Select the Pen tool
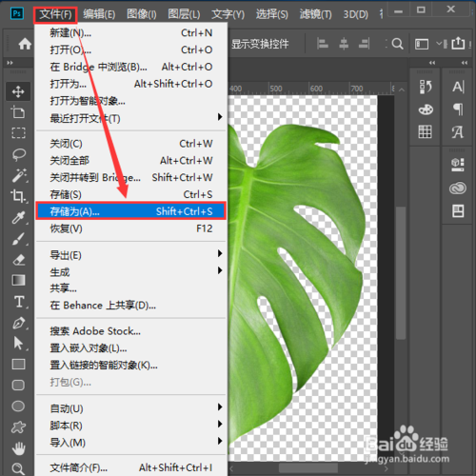 (x=19, y=323)
